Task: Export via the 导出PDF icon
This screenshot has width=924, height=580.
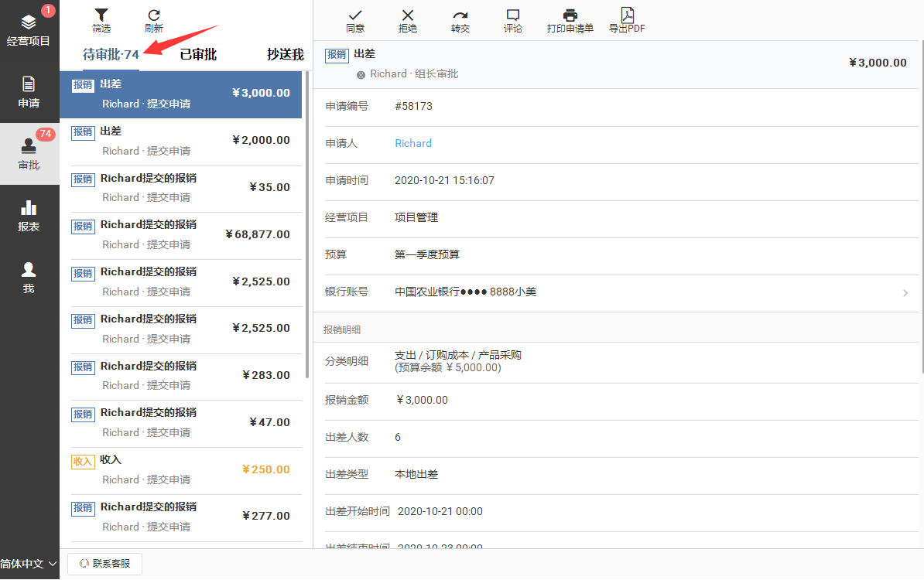Action: pyautogui.click(x=627, y=15)
